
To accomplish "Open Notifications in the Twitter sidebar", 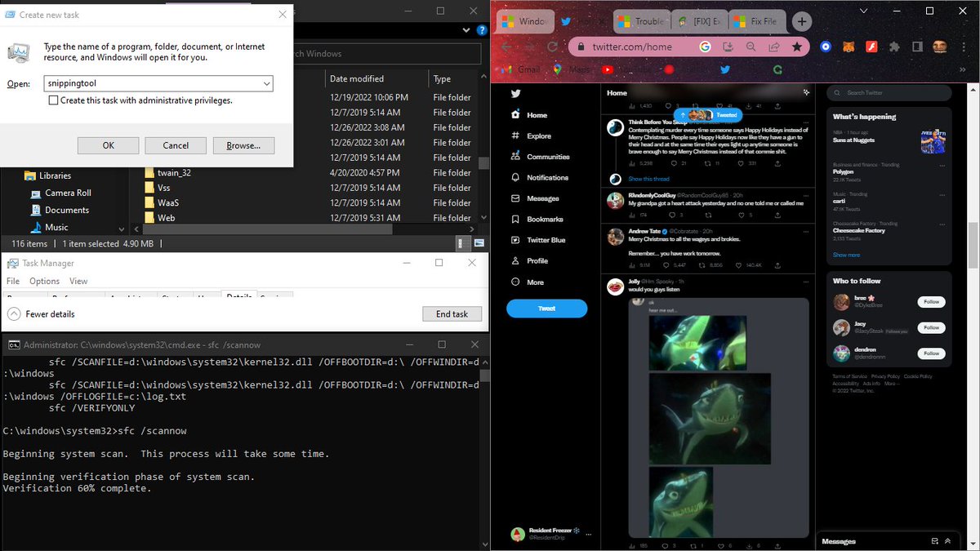I will [x=539, y=177].
